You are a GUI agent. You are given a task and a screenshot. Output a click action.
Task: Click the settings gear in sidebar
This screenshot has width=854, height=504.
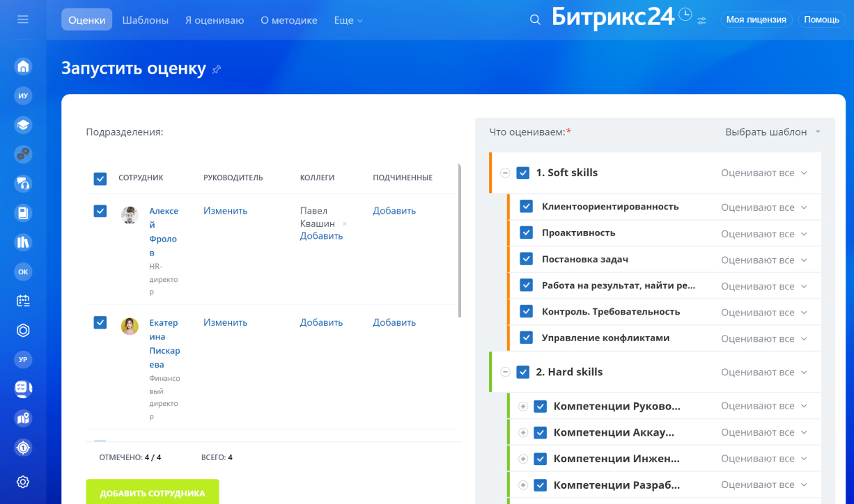(x=23, y=482)
